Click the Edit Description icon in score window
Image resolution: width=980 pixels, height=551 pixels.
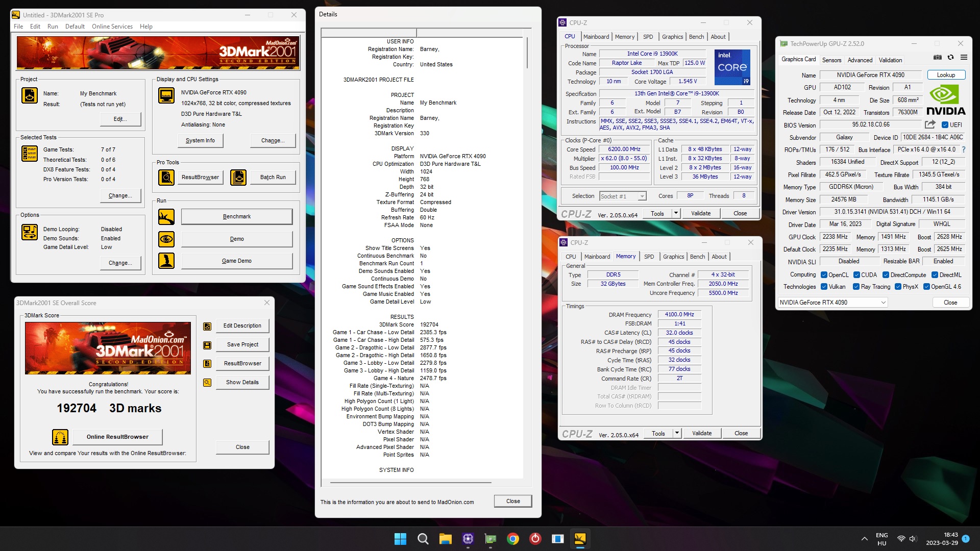click(207, 326)
